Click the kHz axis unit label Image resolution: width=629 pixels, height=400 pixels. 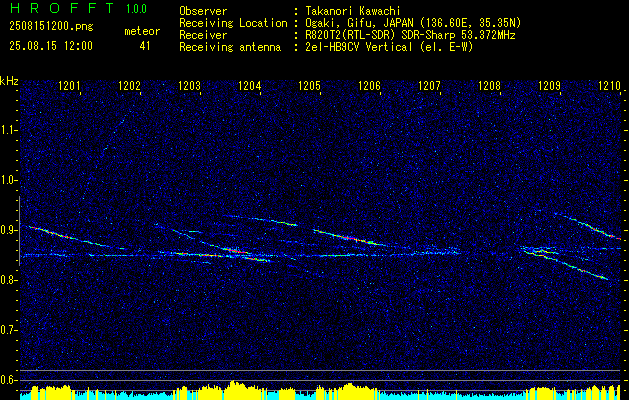[x=9, y=81]
